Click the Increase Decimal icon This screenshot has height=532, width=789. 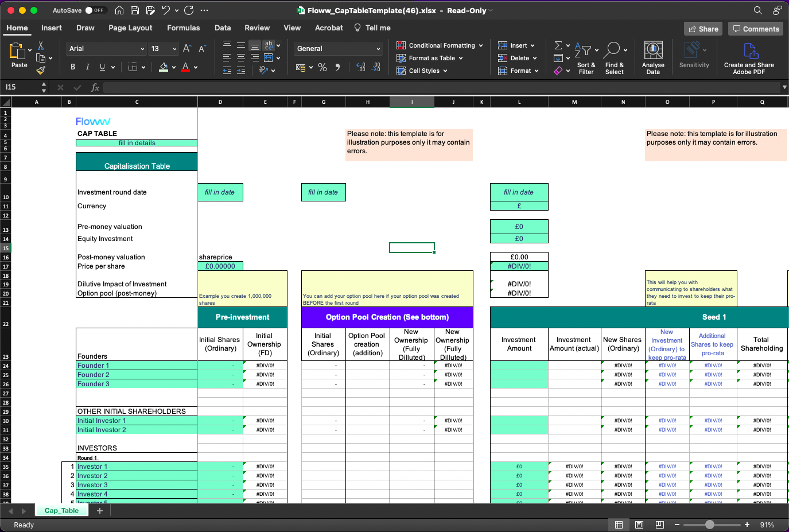(360, 67)
